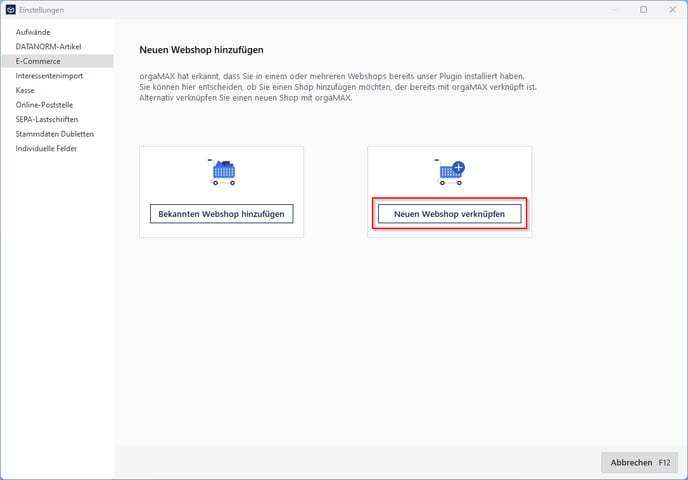The image size is (688, 480).
Task: Select the E-Commerce sidebar entry
Action: point(38,61)
